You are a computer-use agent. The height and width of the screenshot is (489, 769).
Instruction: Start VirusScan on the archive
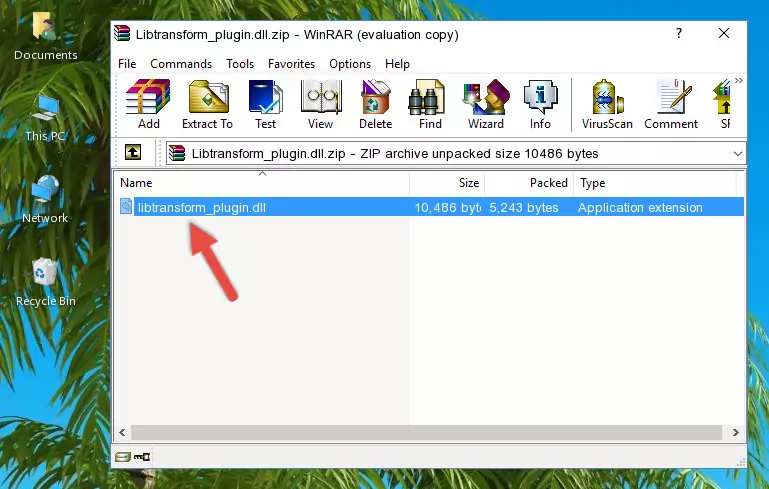(607, 104)
